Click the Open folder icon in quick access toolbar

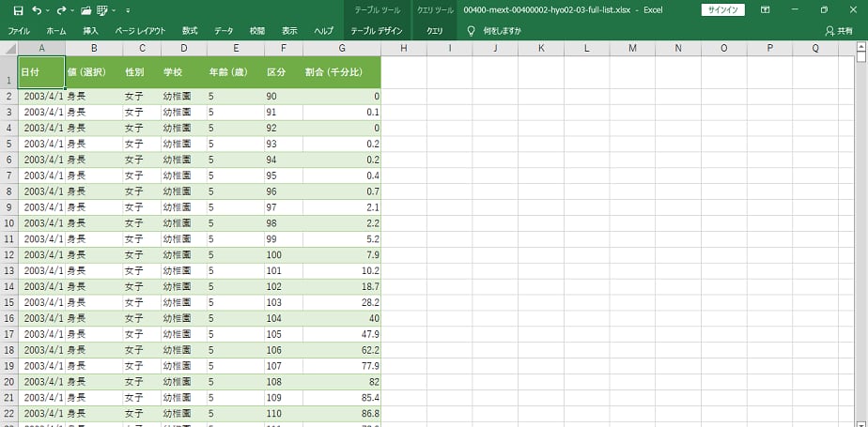pyautogui.click(x=86, y=10)
